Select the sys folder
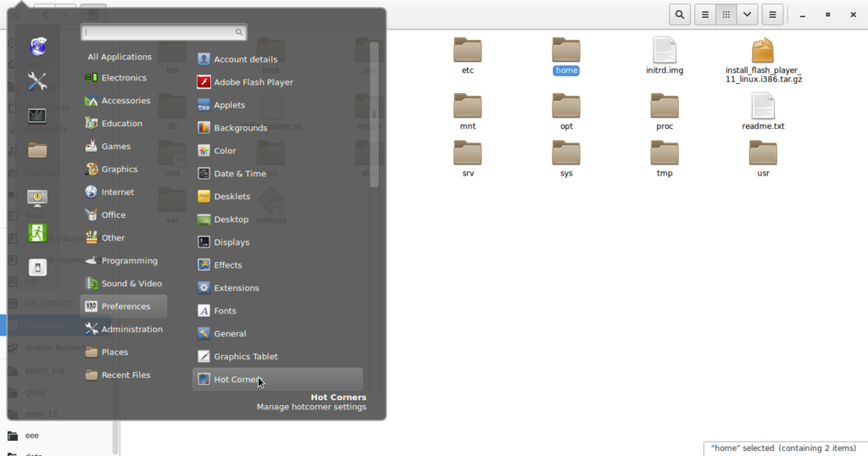 pyautogui.click(x=565, y=158)
